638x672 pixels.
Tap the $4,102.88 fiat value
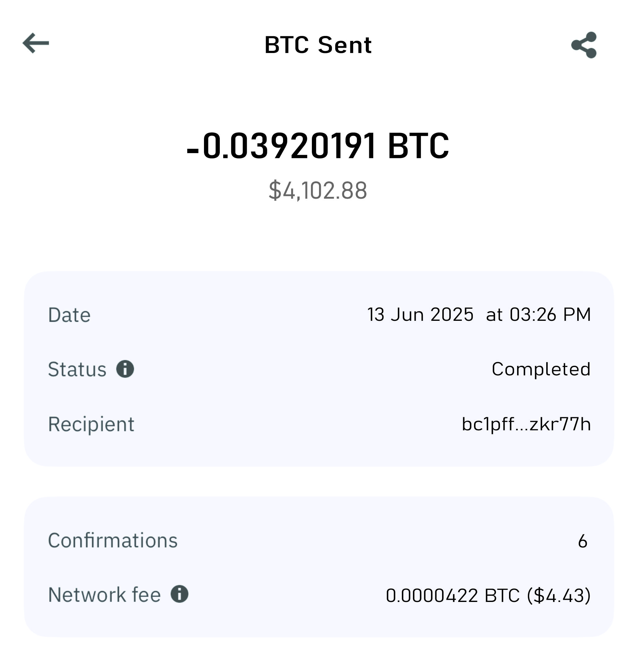318,190
